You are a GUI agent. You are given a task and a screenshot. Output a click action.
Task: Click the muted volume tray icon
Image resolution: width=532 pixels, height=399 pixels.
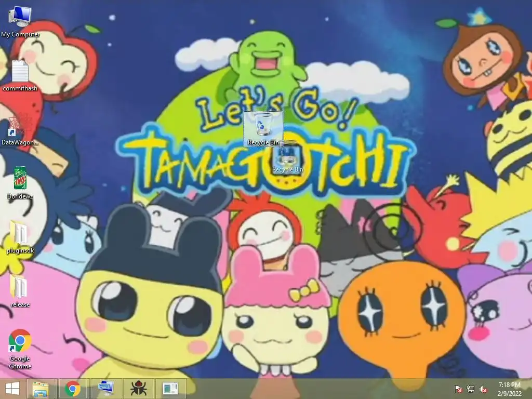coord(483,389)
